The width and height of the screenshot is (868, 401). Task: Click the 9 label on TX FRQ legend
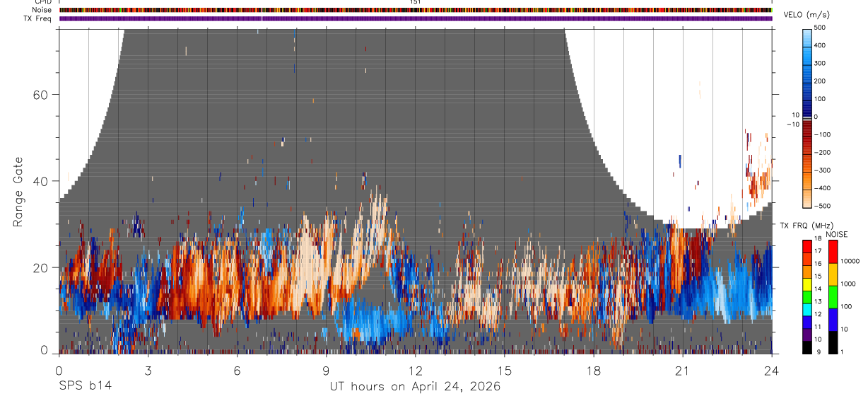(x=818, y=351)
